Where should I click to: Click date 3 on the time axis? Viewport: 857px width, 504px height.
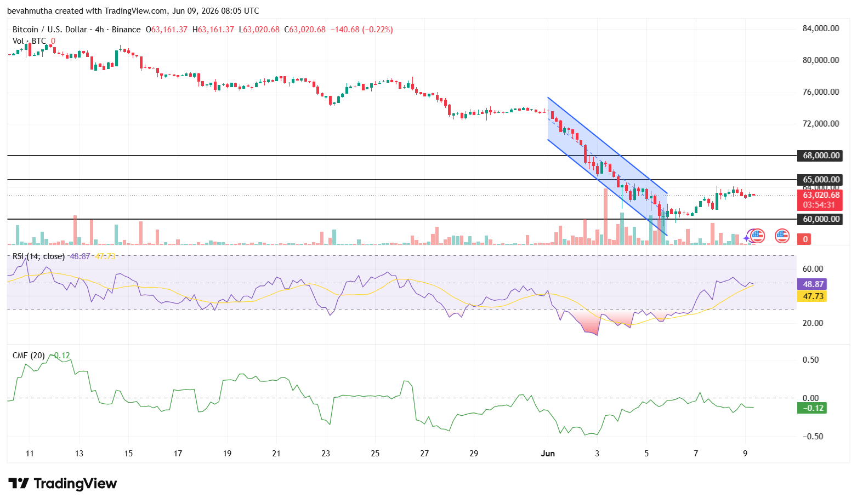click(x=597, y=454)
